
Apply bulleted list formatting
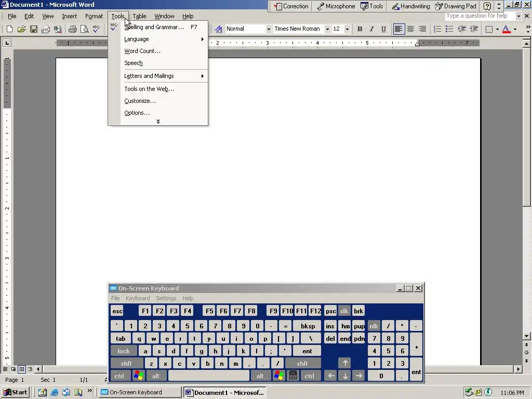(449, 29)
